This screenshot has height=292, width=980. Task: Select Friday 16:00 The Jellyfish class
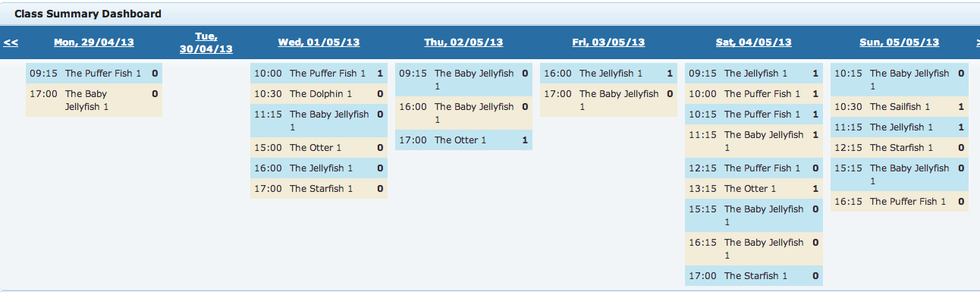pos(608,74)
